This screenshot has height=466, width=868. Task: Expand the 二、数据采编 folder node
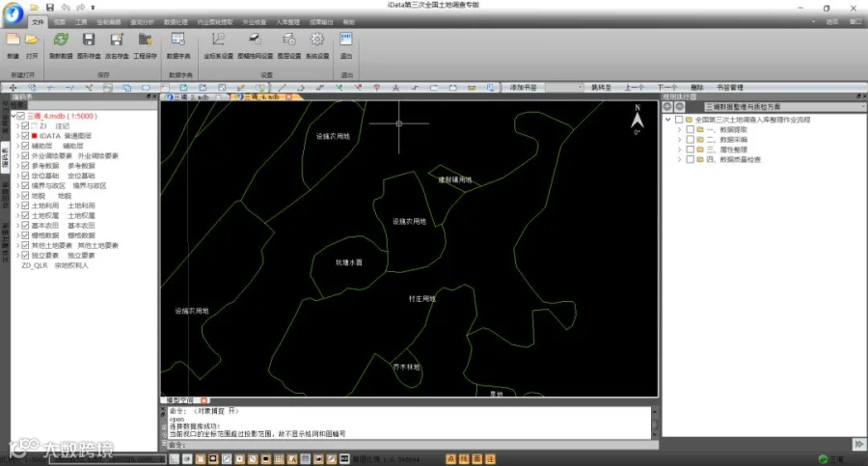tap(679, 139)
